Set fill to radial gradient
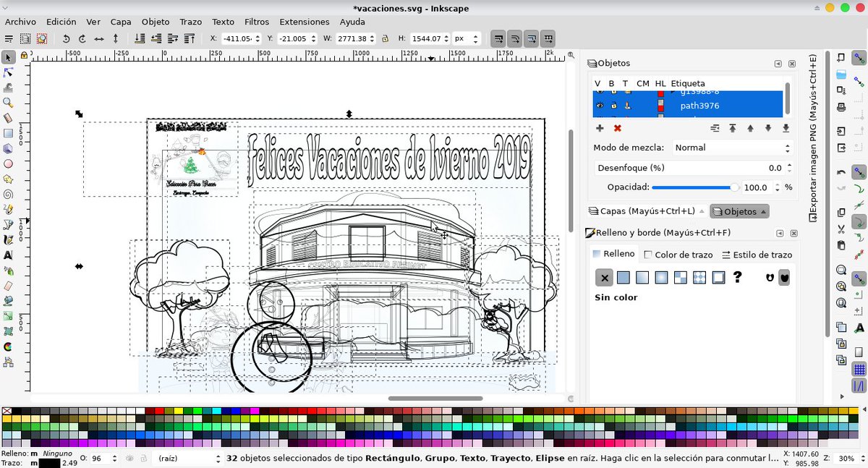Screen dimensions: 868x468 (661, 277)
